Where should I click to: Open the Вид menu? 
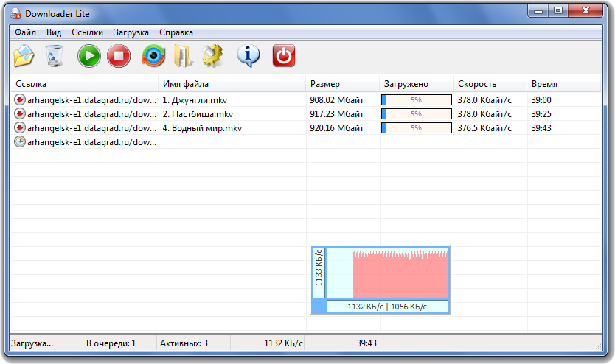pos(54,32)
